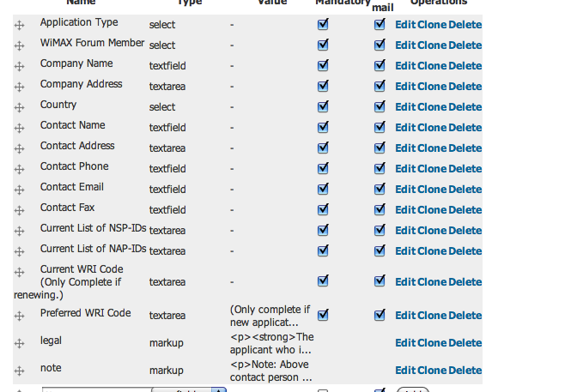Click the new component name input field

click(x=96, y=389)
